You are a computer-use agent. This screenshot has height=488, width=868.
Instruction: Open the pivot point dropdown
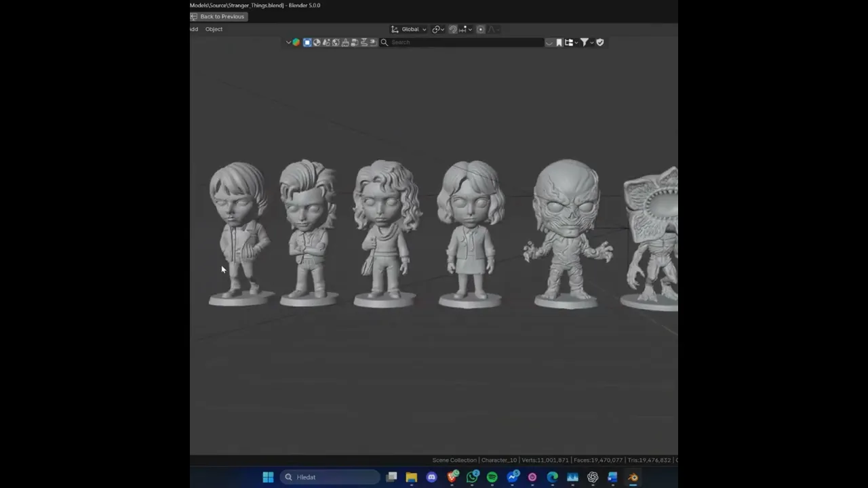point(438,29)
